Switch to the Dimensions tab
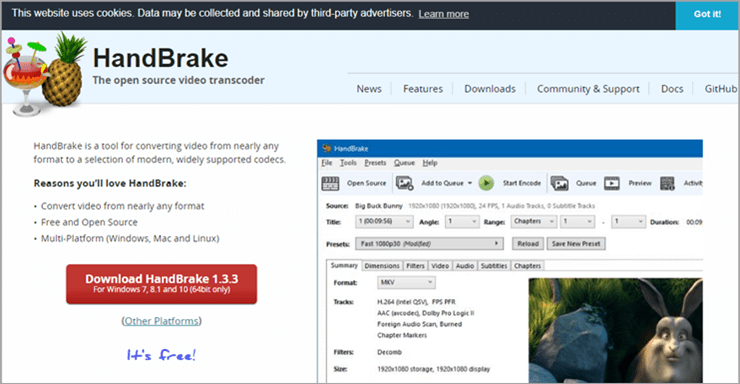Screen dimensions: 740x384 [x=382, y=266]
